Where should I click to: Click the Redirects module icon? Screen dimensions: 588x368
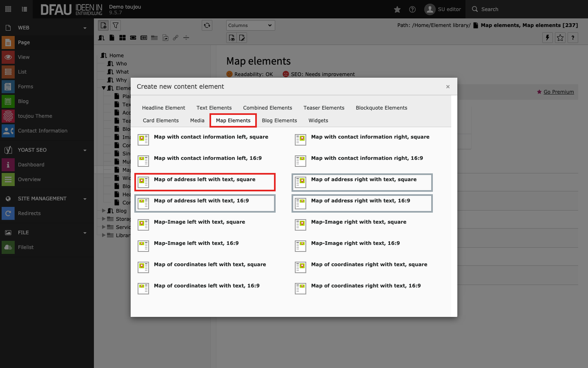8,213
